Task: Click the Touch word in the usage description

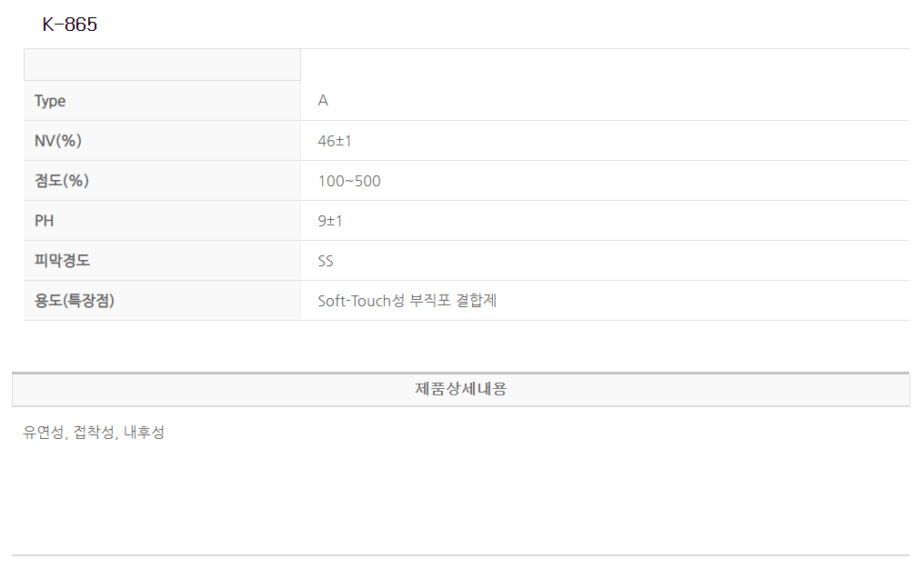Action: 370,301
